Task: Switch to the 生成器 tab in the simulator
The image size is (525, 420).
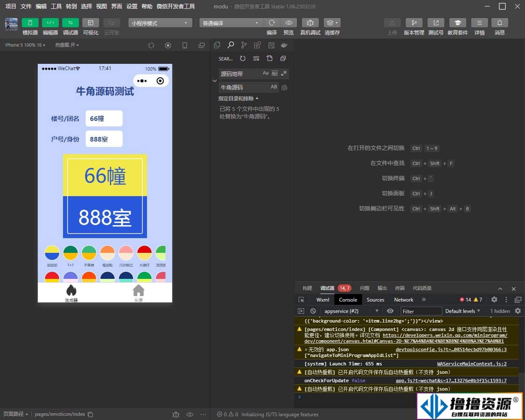Action: click(71, 293)
